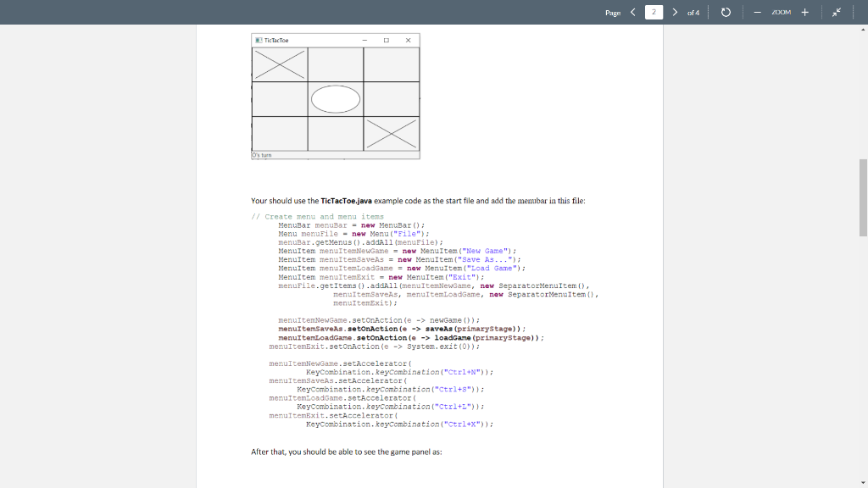Click the close button in the TicTacToe screenshot
Image resolution: width=868 pixels, height=488 pixels.
pos(408,39)
